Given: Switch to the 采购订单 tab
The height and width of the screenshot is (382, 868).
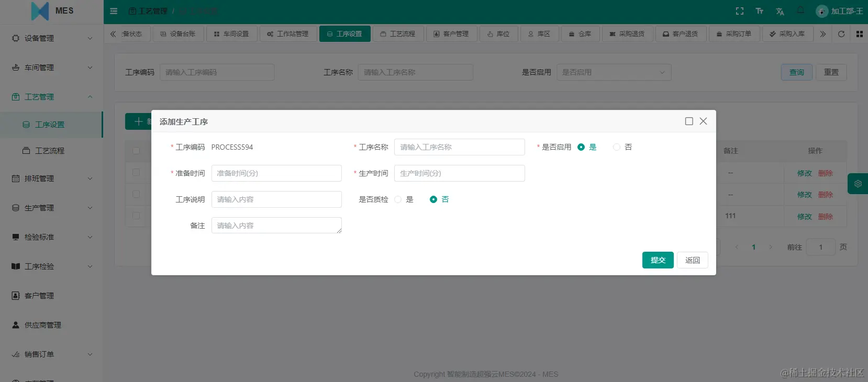Looking at the screenshot, I should (733, 34).
